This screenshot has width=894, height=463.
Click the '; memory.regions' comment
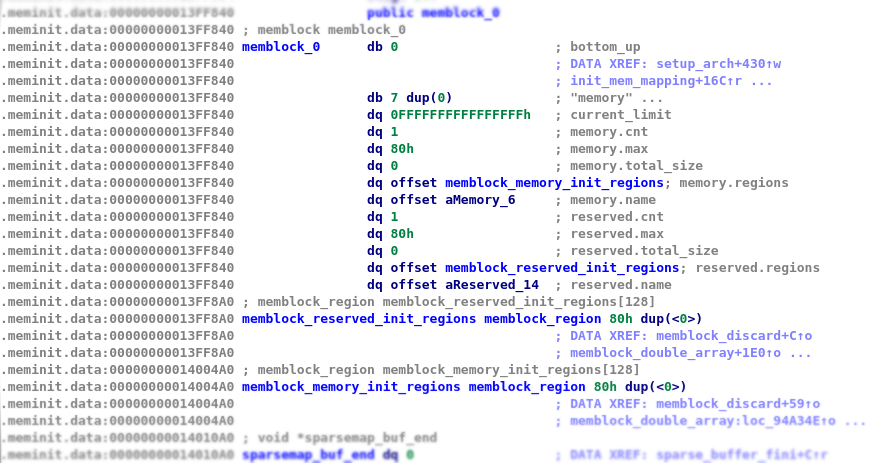726,183
